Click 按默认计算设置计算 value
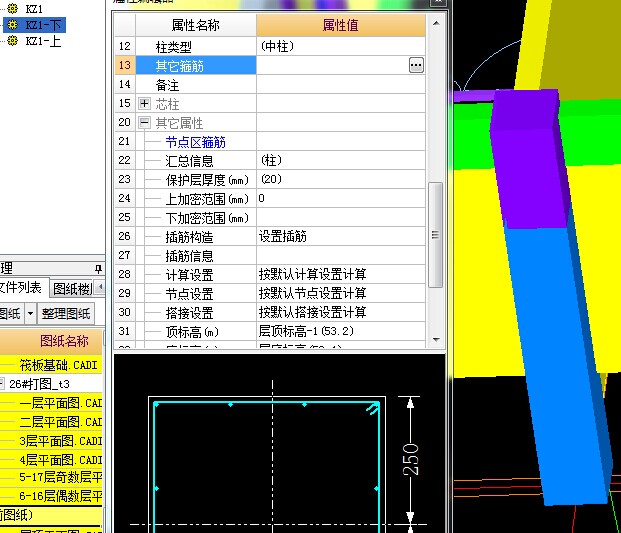 pyautogui.click(x=341, y=274)
